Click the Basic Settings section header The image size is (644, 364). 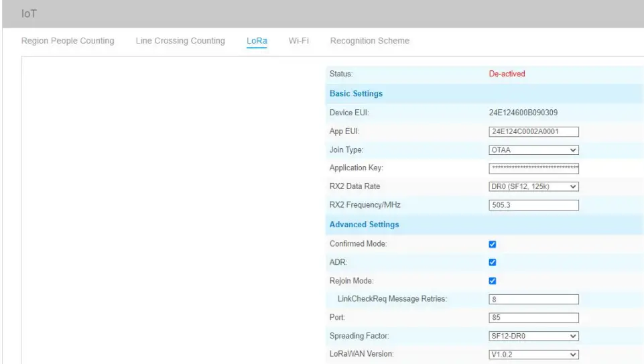pyautogui.click(x=356, y=93)
